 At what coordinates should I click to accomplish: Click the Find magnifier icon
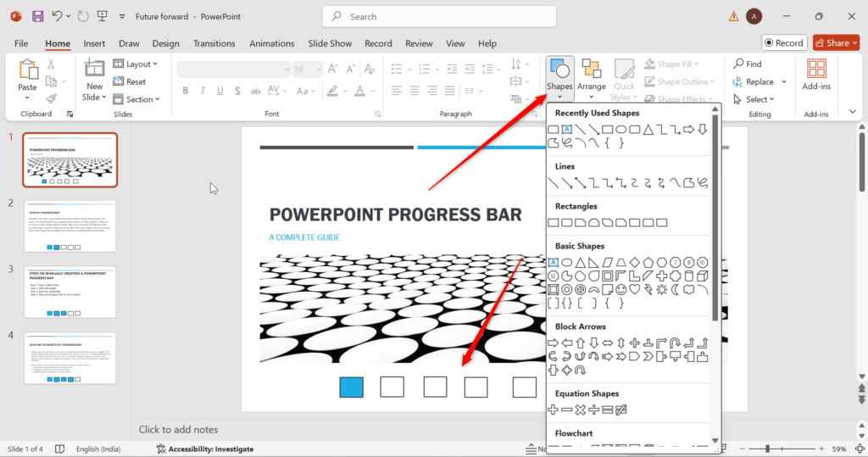tap(739, 64)
